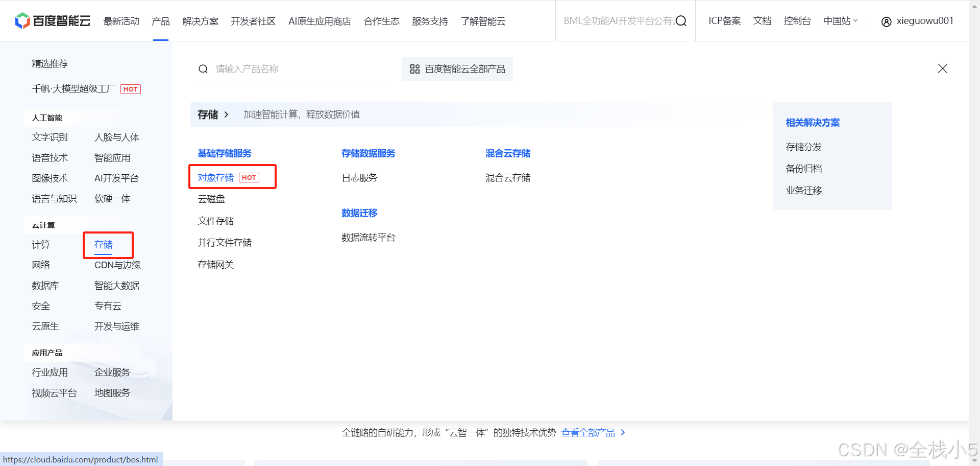Click 百度智能云全部产品 button

click(457, 69)
